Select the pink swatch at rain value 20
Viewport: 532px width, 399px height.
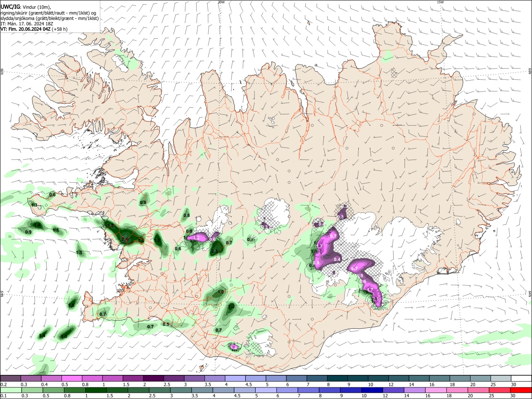coord(478,390)
